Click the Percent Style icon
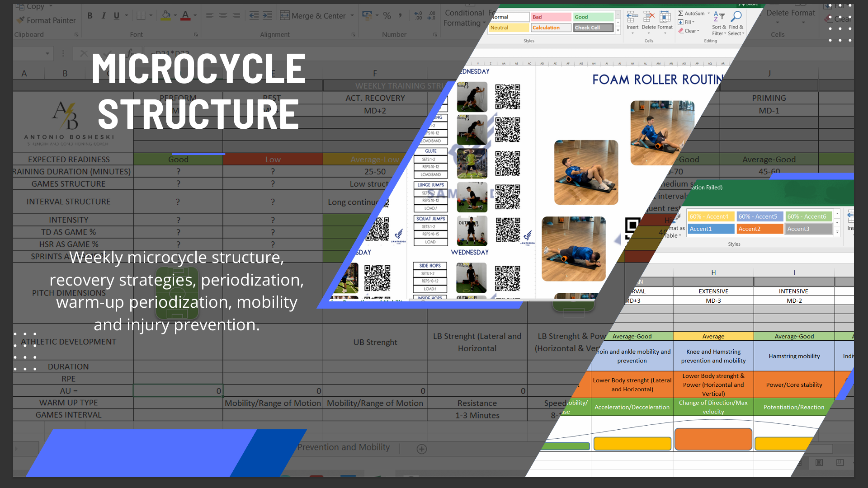 pos(387,16)
